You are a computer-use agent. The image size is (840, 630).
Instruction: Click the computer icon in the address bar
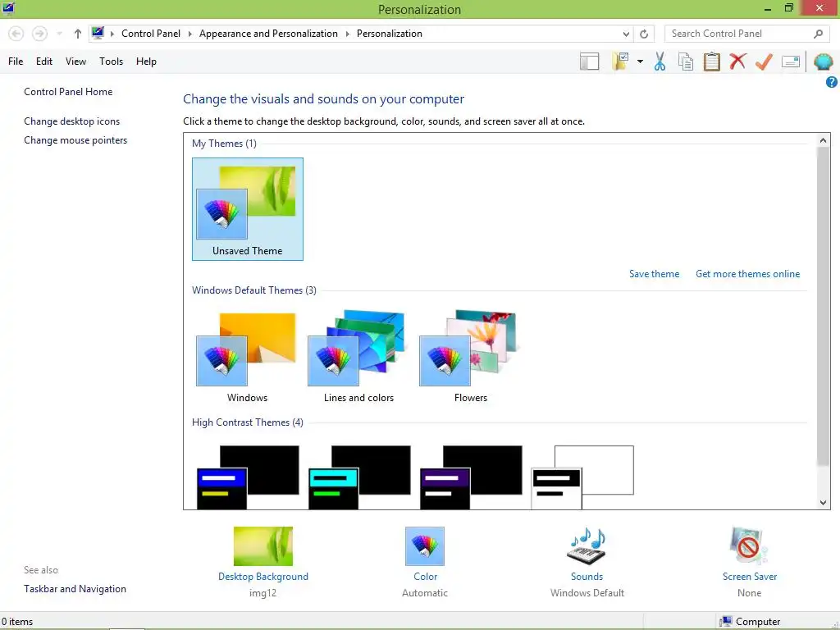98,33
